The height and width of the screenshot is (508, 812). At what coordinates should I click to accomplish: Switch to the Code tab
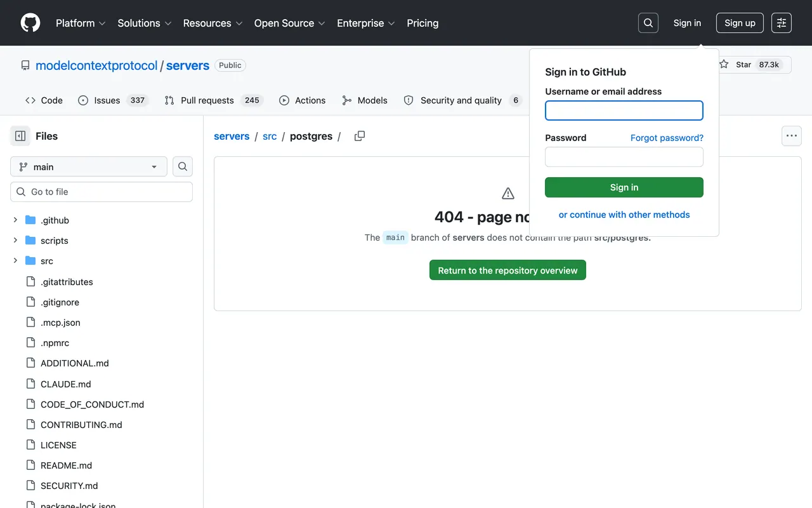click(44, 100)
